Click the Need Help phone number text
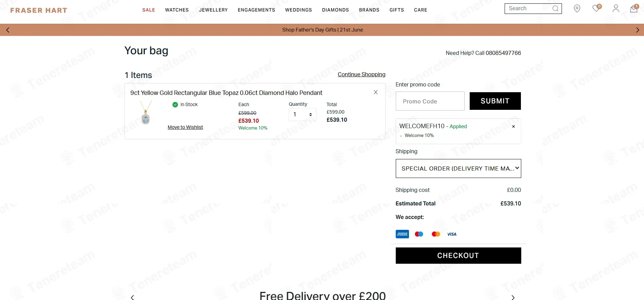644x300 pixels. (x=503, y=53)
